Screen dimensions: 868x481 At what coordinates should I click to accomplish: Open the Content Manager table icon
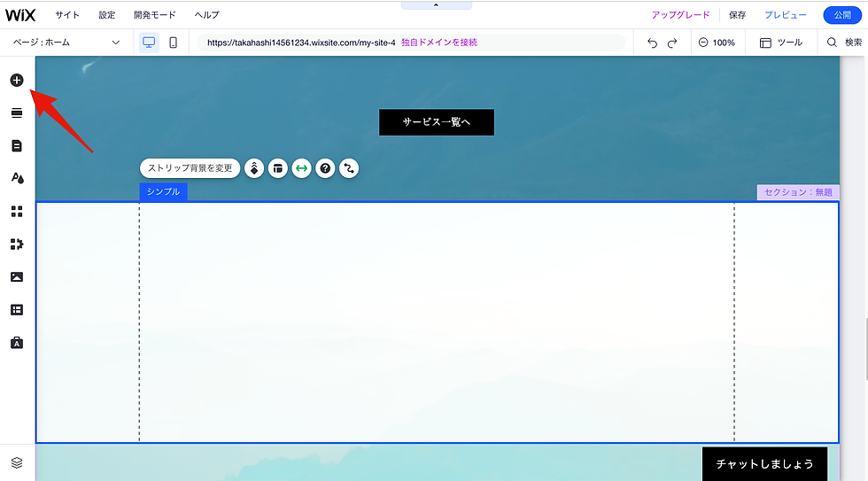(17, 310)
